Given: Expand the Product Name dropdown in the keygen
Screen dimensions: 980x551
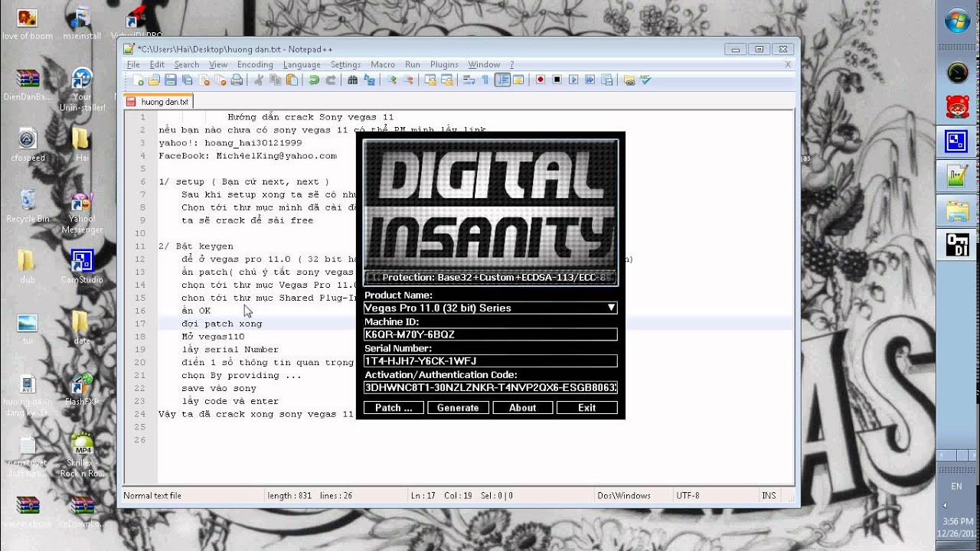Looking at the screenshot, I should (x=611, y=308).
